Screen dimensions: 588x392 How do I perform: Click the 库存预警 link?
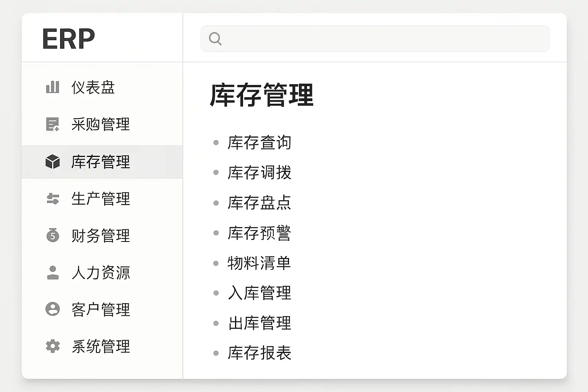coord(259,233)
